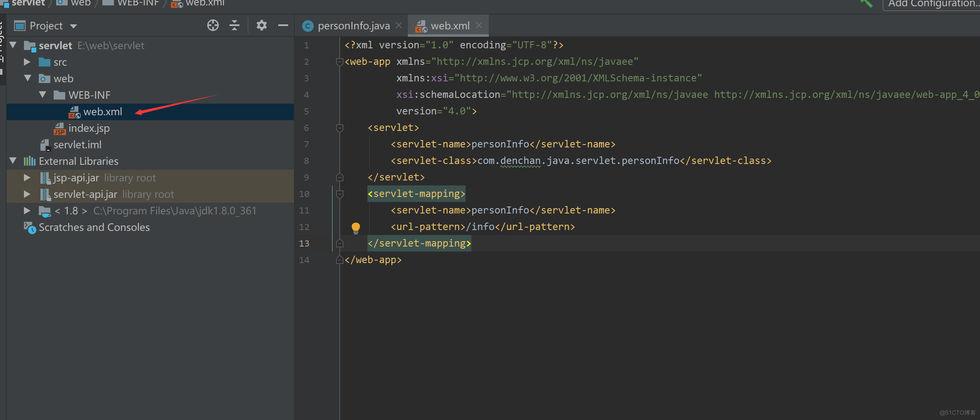Collapse the servlet project root node
The image size is (980, 420).
13,45
